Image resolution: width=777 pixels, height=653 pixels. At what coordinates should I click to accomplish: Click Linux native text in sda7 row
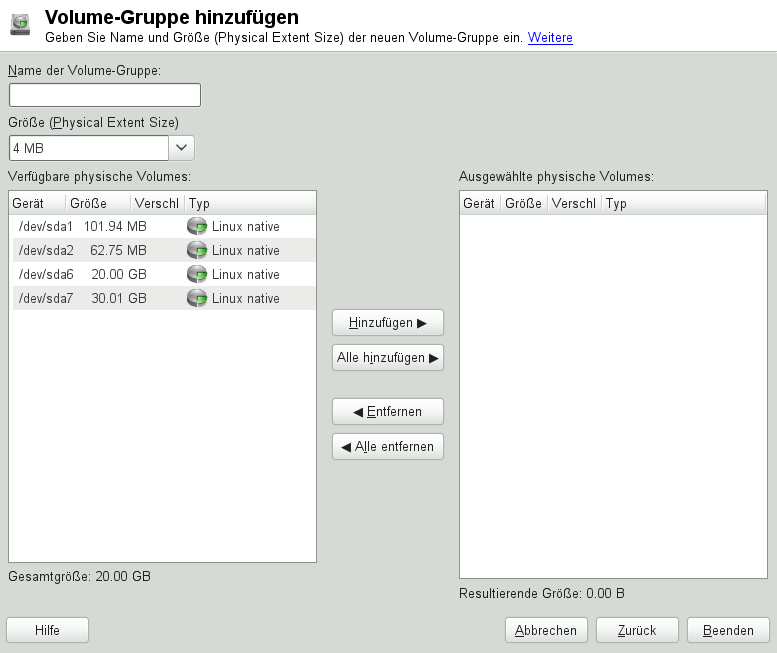click(x=246, y=298)
